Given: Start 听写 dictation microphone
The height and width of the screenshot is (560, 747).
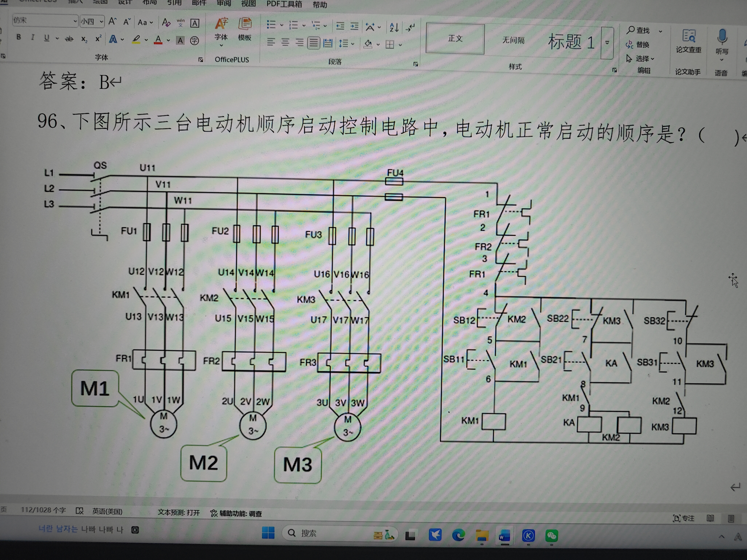Looking at the screenshot, I should (x=722, y=42).
